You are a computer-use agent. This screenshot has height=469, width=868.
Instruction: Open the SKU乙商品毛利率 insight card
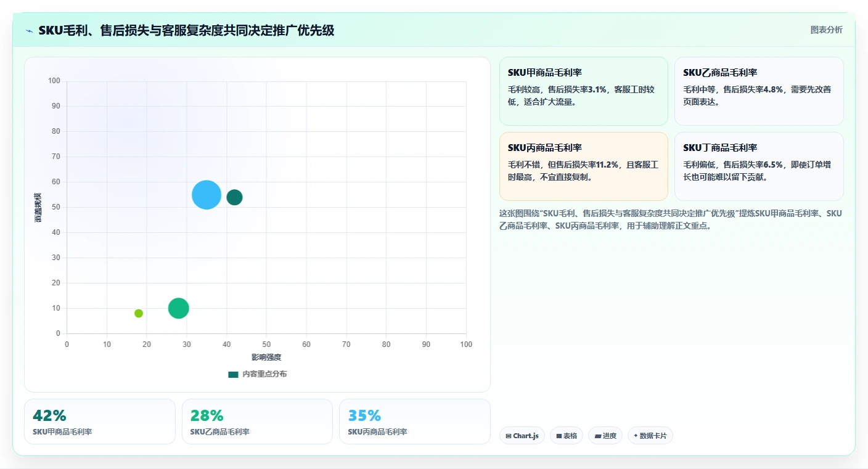759,91
